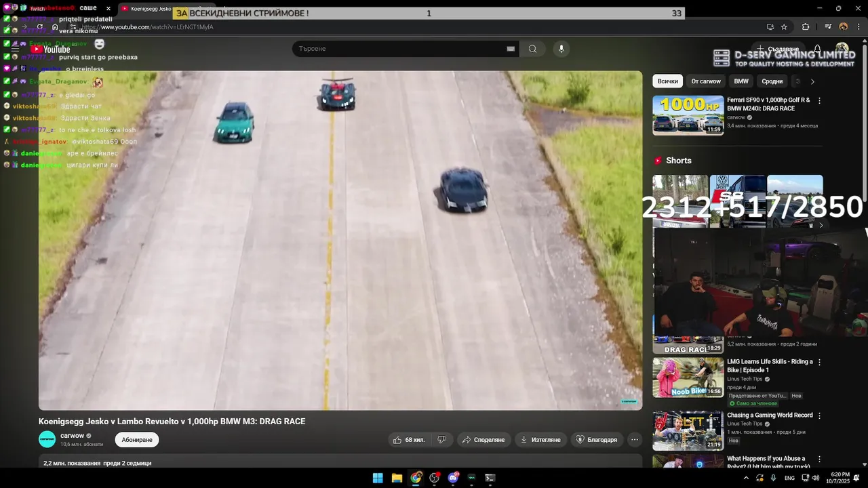
Task: Open the browser extensions puzzle icon
Action: [x=806, y=27]
